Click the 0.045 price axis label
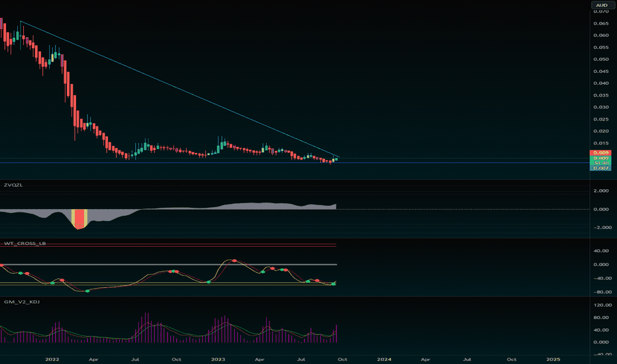The width and height of the screenshot is (617, 364). tap(601, 71)
